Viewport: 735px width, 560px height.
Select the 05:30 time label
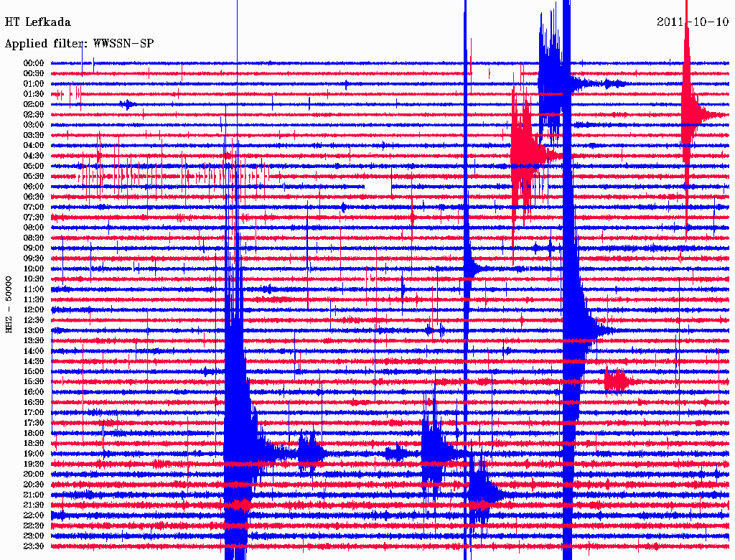tap(34, 176)
